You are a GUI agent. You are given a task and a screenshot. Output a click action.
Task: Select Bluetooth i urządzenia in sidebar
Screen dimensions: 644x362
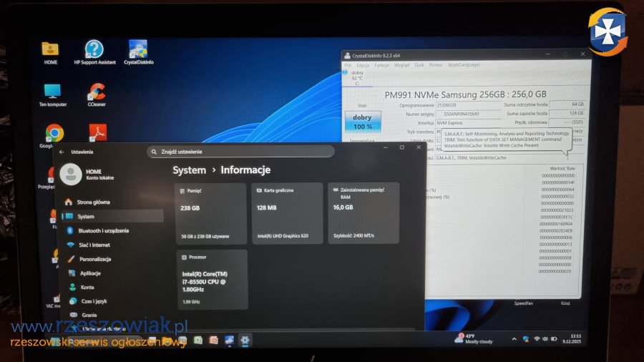click(103, 230)
